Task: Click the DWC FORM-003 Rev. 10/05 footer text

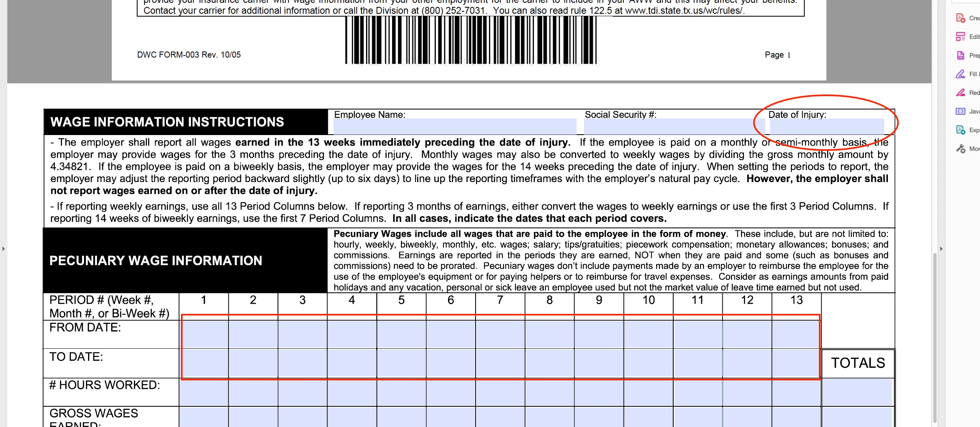Action: (189, 55)
